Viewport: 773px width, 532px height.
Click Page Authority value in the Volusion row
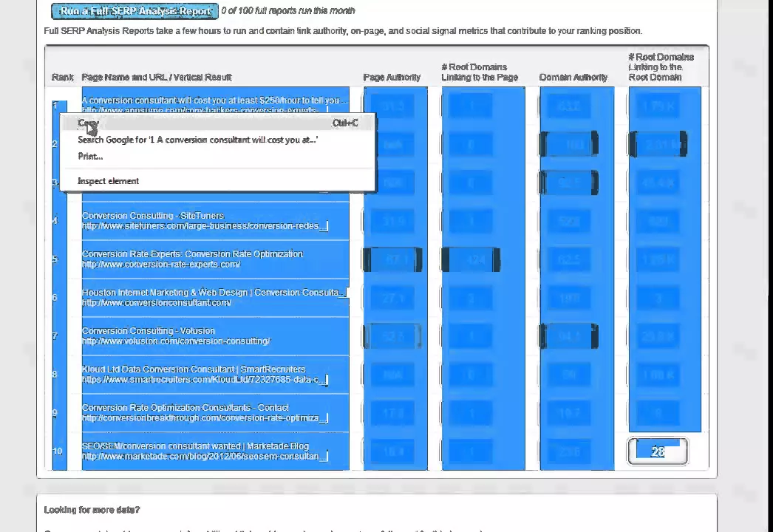pos(392,336)
